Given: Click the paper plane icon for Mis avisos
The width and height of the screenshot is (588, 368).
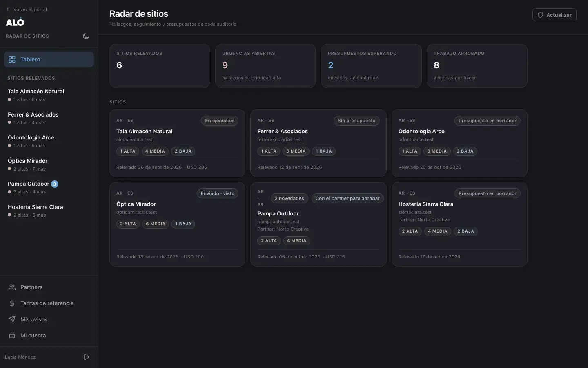Looking at the screenshot, I should pyautogui.click(x=12, y=319).
